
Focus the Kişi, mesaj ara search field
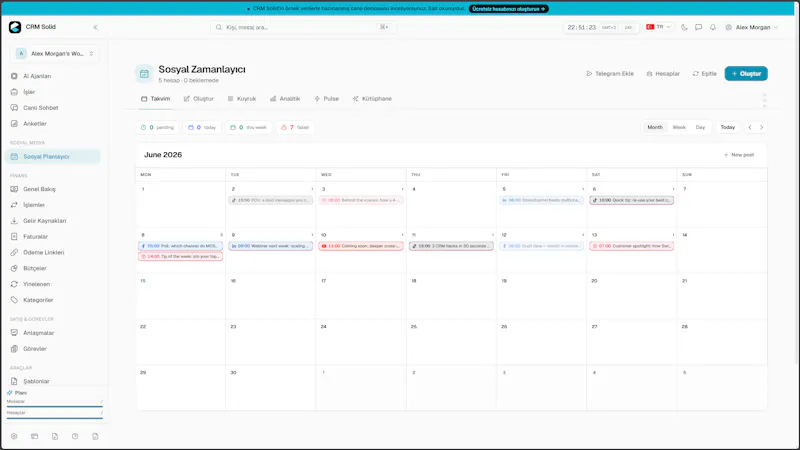click(303, 27)
